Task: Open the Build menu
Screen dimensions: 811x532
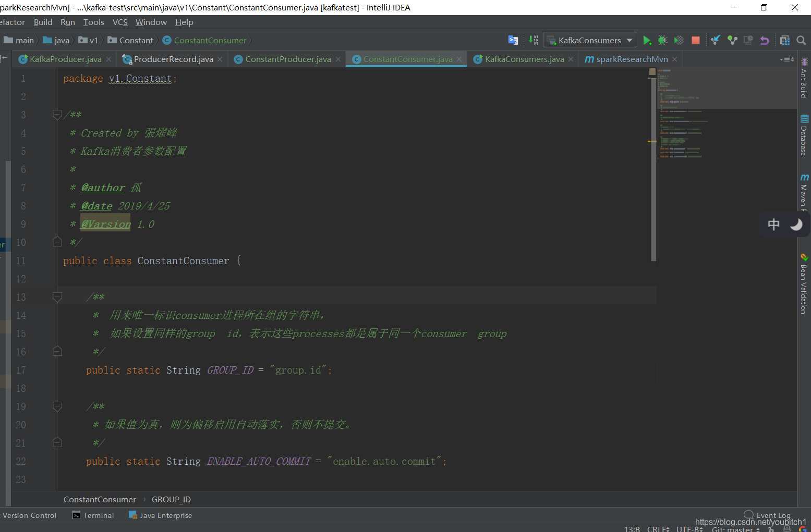Action: (x=43, y=22)
